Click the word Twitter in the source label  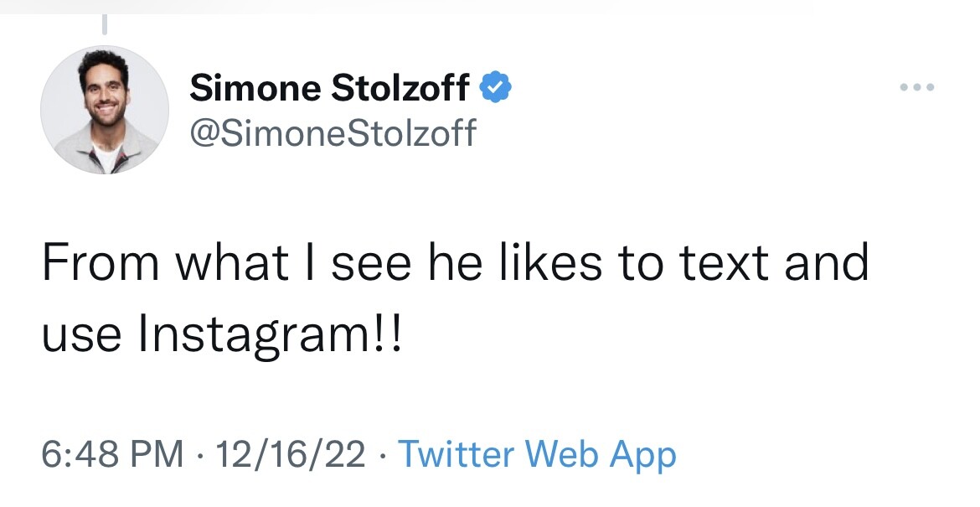coord(456,454)
